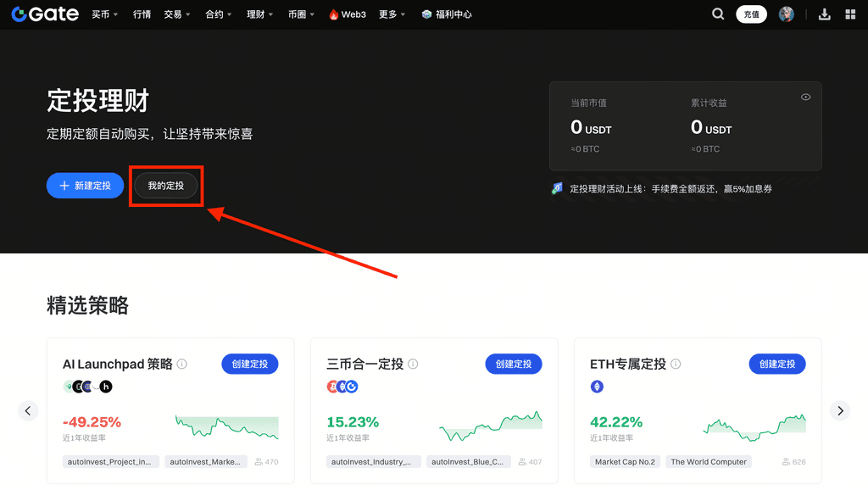
Task: Open the 理财 dropdown in the navbar
Action: (x=257, y=14)
